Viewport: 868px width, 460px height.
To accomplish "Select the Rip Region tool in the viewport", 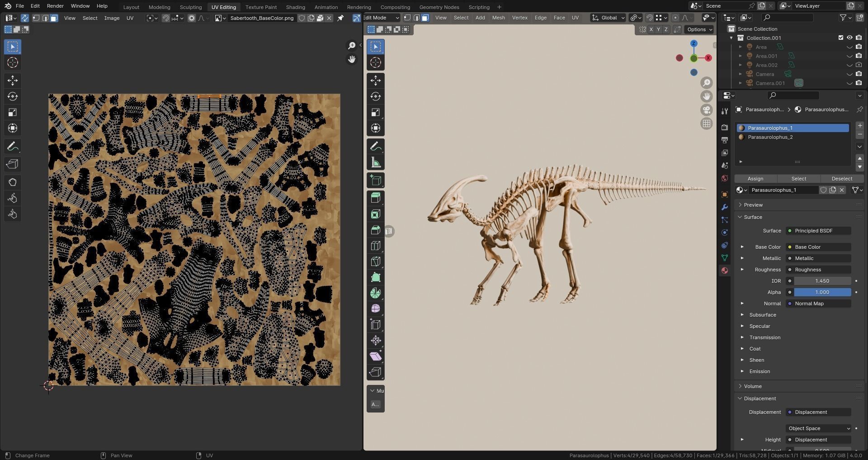I will click(376, 372).
